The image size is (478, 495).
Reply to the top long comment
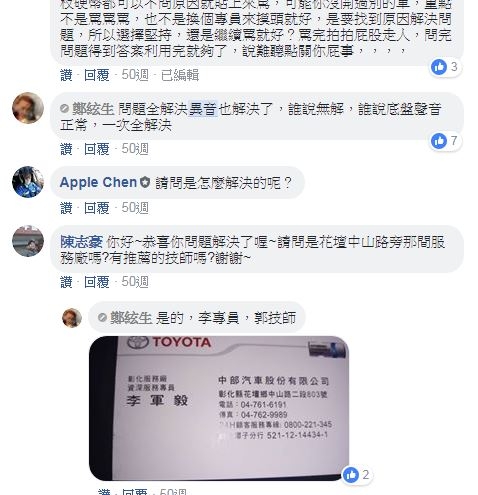pos(97,75)
